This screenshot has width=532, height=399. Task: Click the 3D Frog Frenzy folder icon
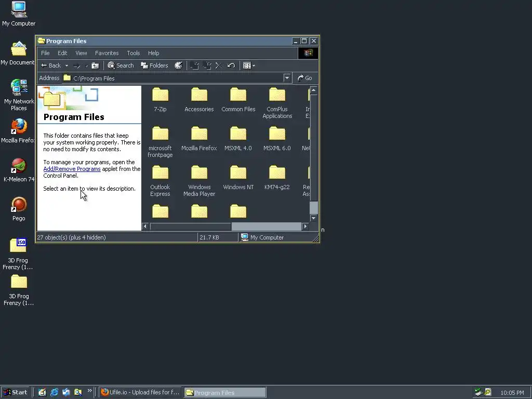19,290
